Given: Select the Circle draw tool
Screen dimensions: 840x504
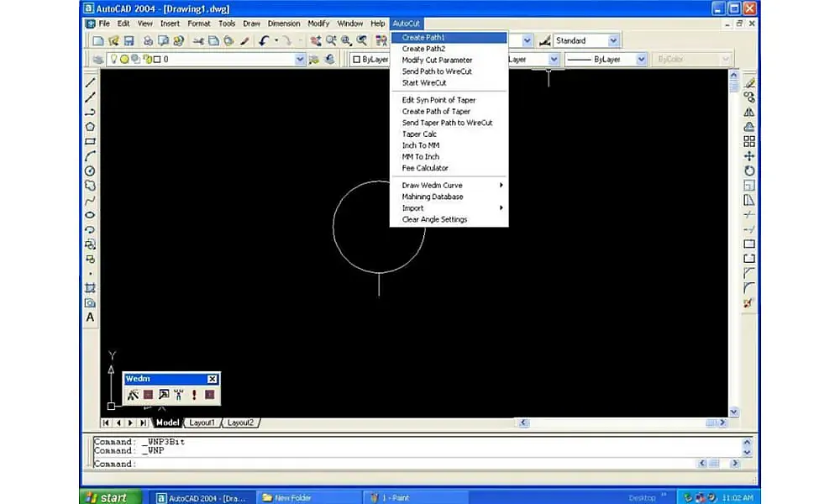Looking at the screenshot, I should click(90, 171).
